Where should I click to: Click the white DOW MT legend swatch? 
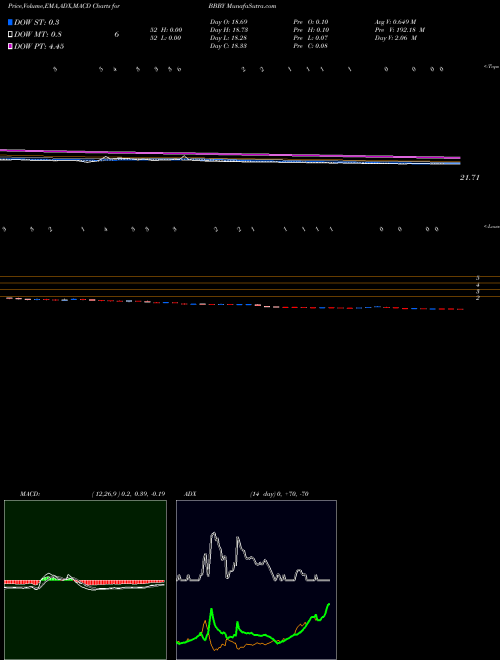coord(10,34)
